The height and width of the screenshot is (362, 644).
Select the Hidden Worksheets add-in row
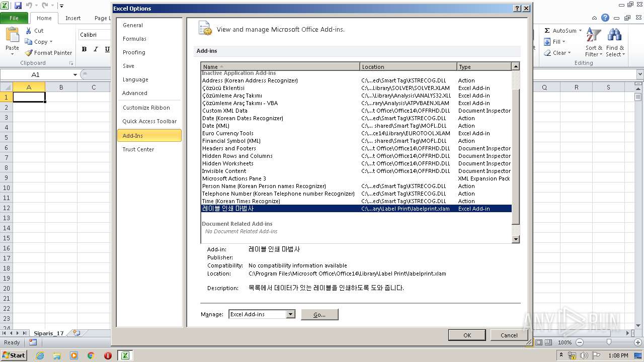click(356, 163)
